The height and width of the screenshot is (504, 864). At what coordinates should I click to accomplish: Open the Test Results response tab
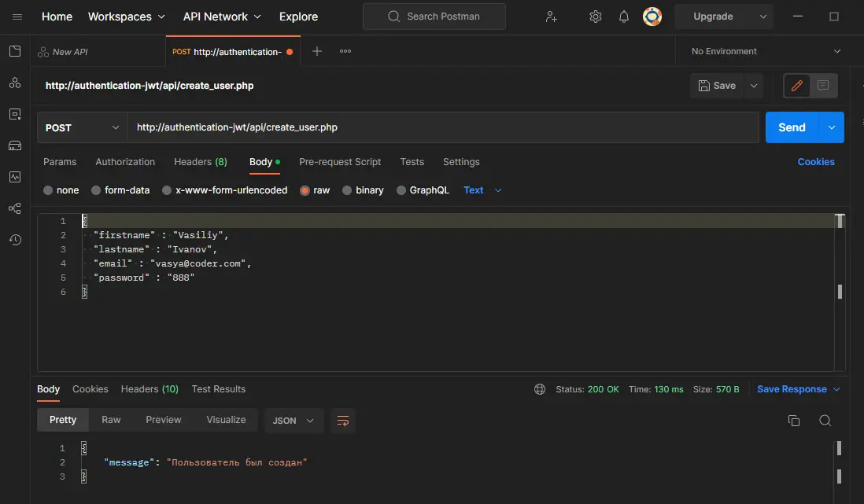pos(218,389)
